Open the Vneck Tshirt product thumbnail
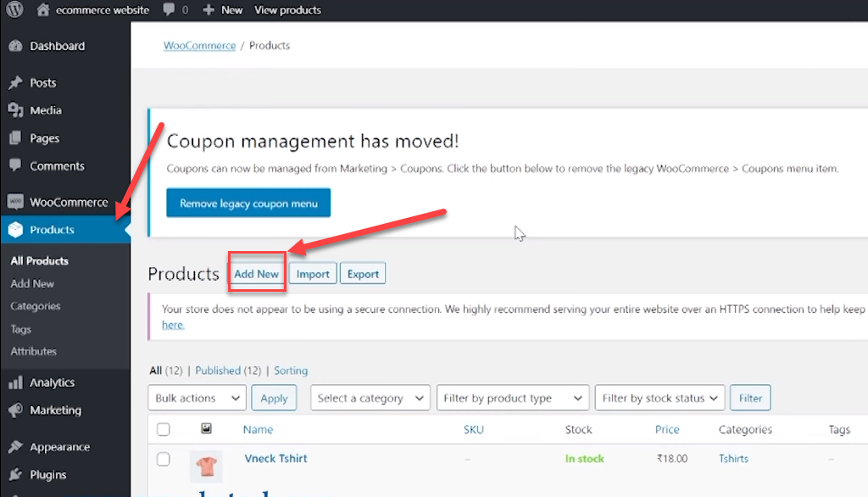868x497 pixels. (206, 466)
